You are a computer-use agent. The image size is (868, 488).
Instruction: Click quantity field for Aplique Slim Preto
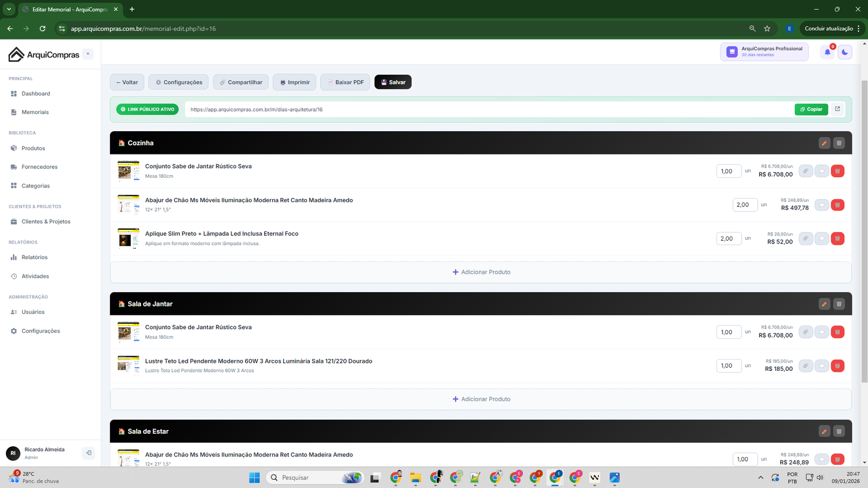point(728,239)
